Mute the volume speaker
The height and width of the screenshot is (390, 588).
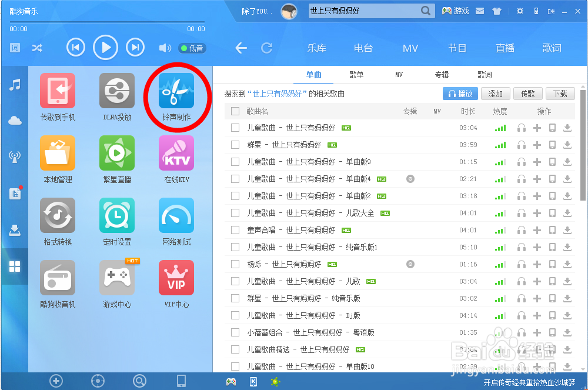coord(165,48)
